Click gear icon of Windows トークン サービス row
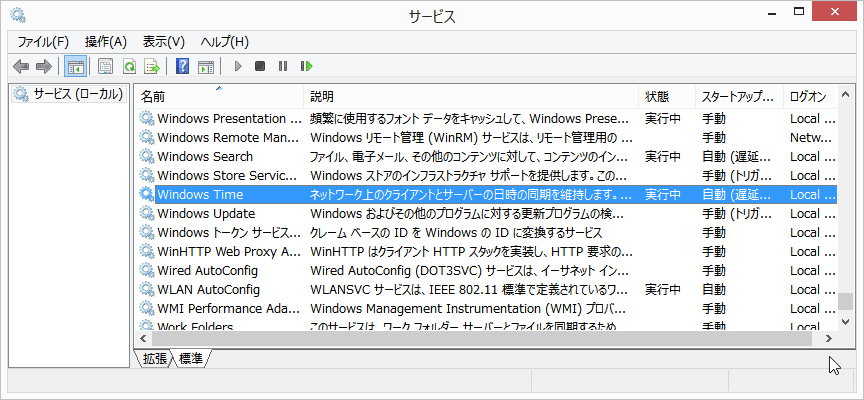864x400 pixels. pyautogui.click(x=147, y=233)
